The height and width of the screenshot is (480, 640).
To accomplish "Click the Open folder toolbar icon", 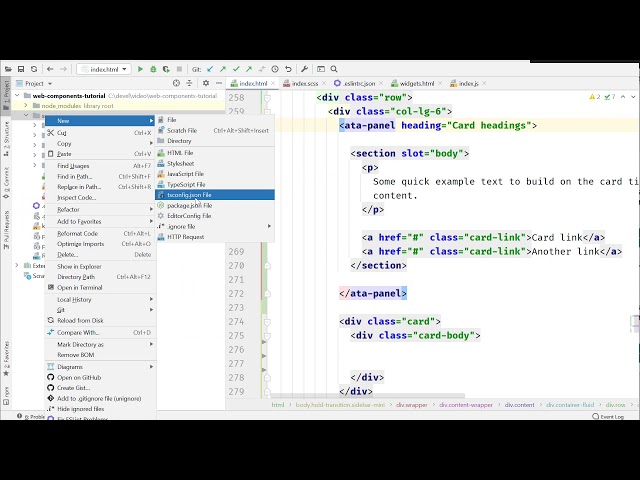I will pos(8,69).
